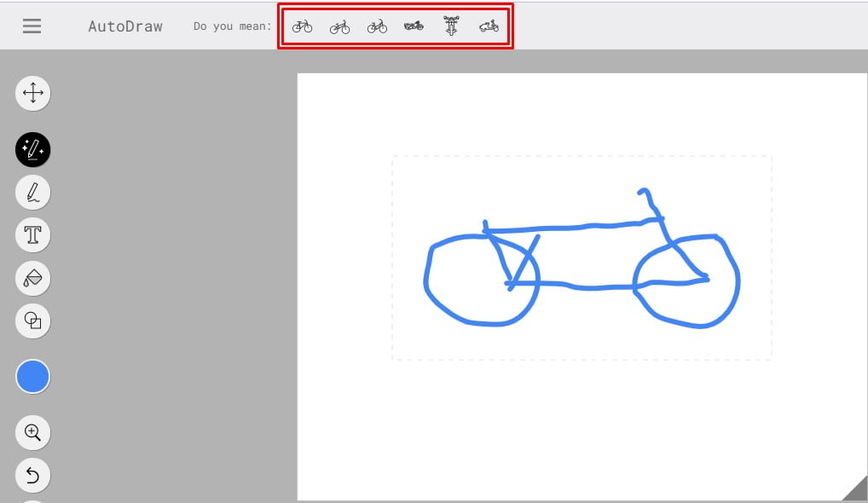The height and width of the screenshot is (503, 868).
Task: Open the hamburger menu
Action: 32,26
